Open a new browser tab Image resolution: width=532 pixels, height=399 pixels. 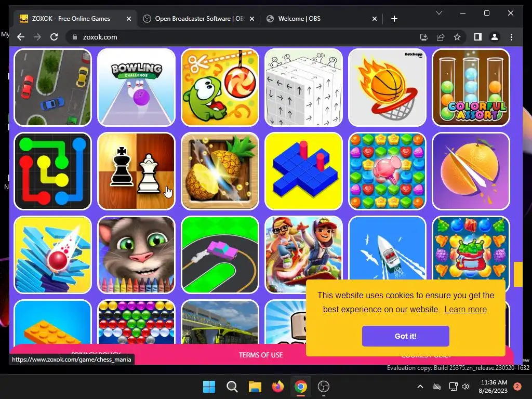(x=394, y=19)
